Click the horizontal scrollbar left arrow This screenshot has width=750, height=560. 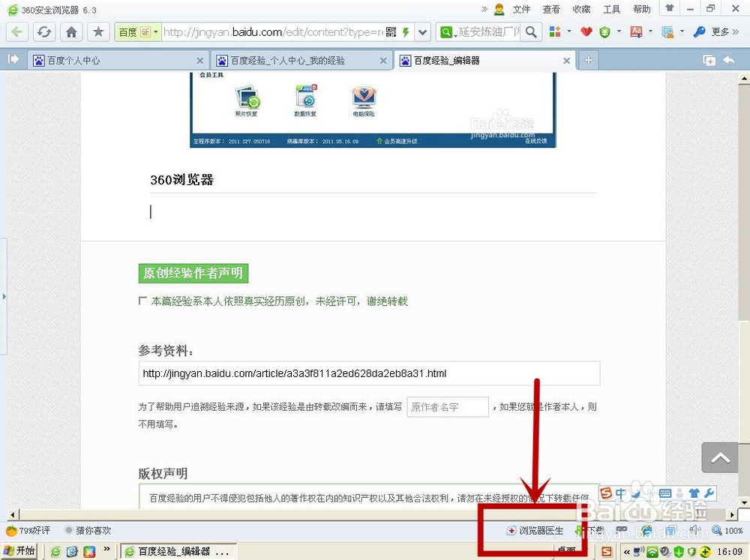pyautogui.click(x=13, y=514)
